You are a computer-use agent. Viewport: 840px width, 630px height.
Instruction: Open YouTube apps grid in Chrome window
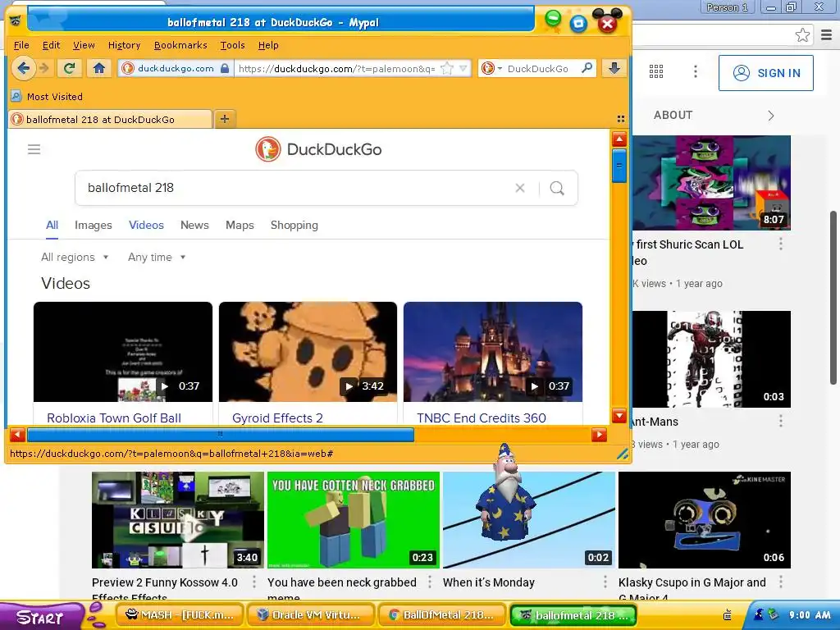tap(656, 71)
